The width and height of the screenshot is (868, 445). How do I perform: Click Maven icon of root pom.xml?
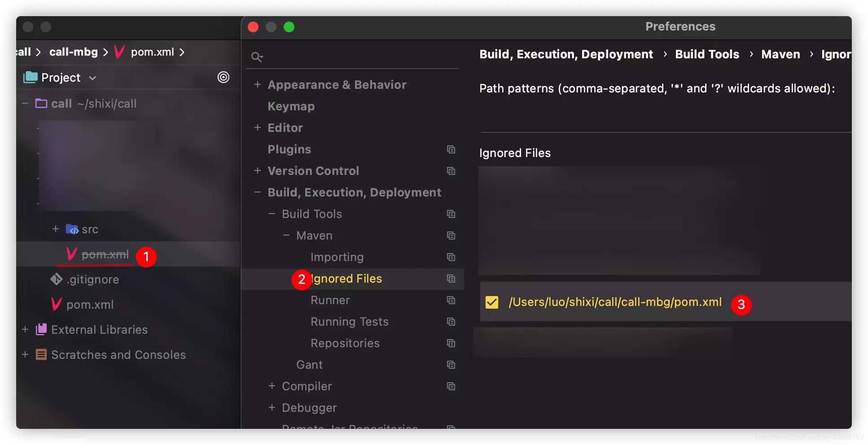coord(57,304)
